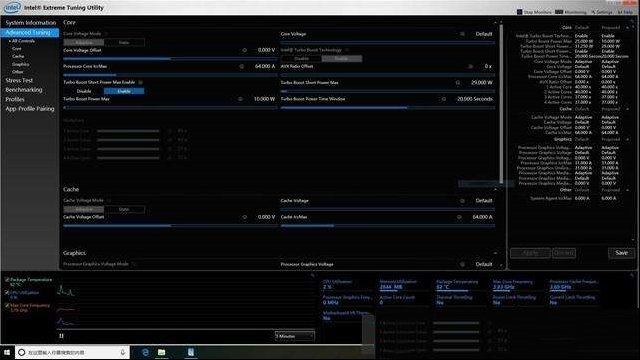Image resolution: width=640 pixels, height=360 pixels.
Task: Select Stress Test in the sidebar
Action: (19, 80)
